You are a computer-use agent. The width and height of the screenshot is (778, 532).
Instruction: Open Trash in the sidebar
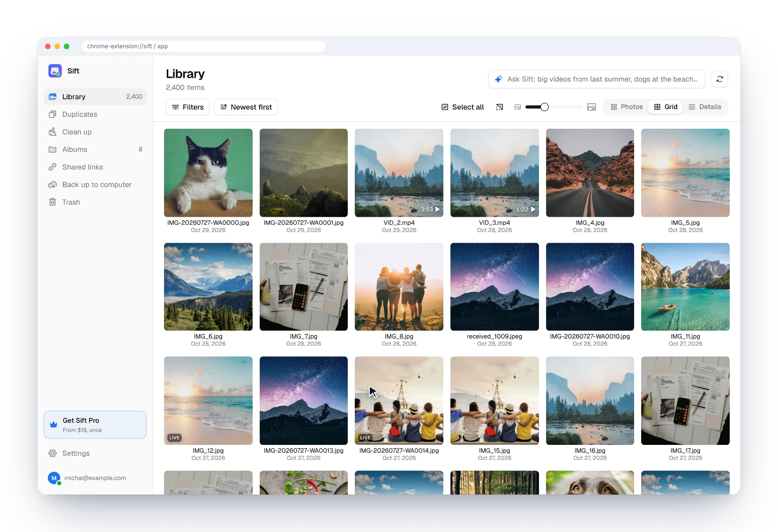coord(95,202)
